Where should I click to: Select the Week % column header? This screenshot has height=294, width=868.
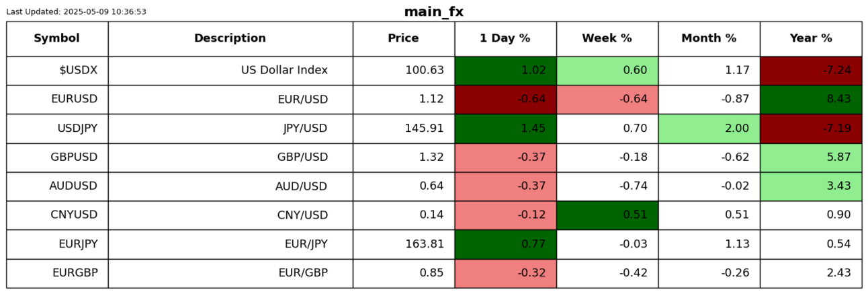click(x=607, y=38)
